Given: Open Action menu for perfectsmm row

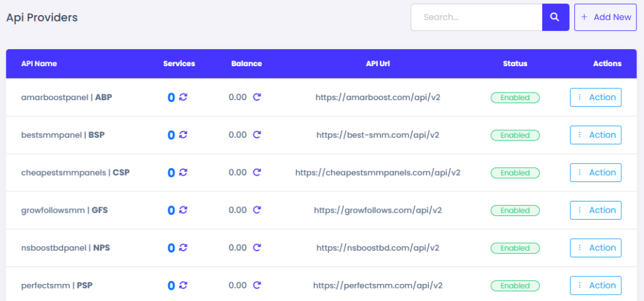Looking at the screenshot, I should (x=595, y=285).
